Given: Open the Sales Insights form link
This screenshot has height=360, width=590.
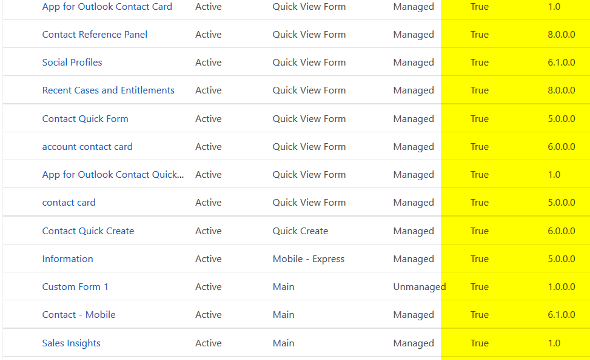Looking at the screenshot, I should click(71, 343).
